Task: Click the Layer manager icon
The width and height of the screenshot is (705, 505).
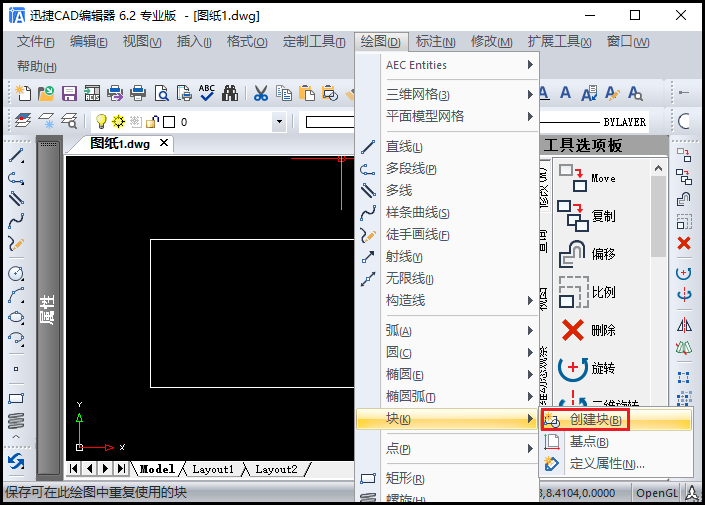Action: pos(23,121)
